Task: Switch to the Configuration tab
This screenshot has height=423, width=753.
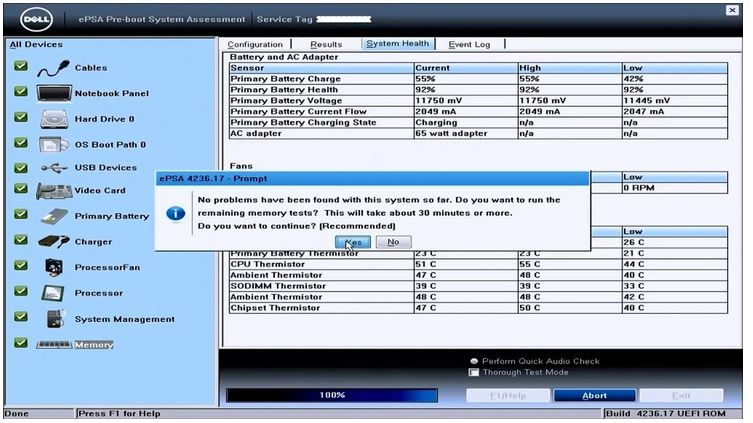Action: coord(255,44)
